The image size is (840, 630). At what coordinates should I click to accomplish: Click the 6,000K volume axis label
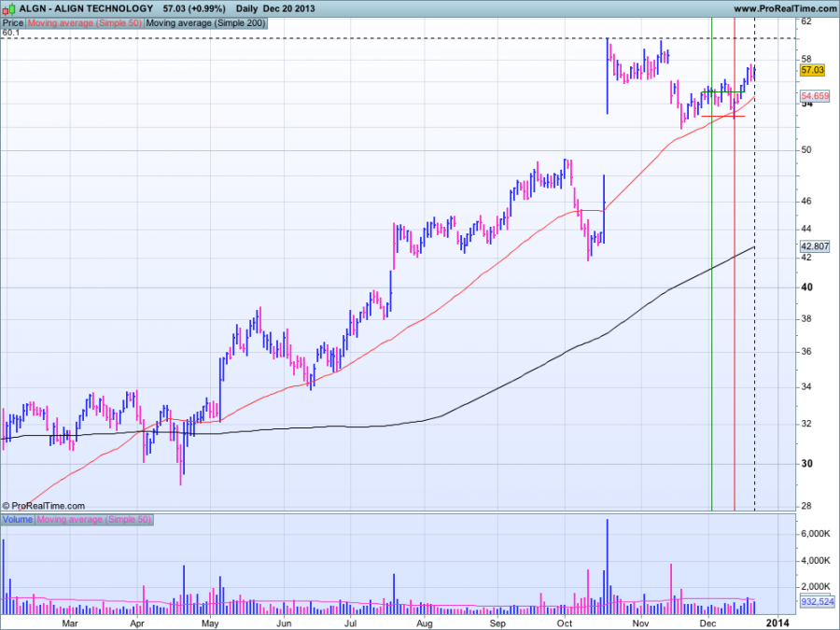click(816, 534)
